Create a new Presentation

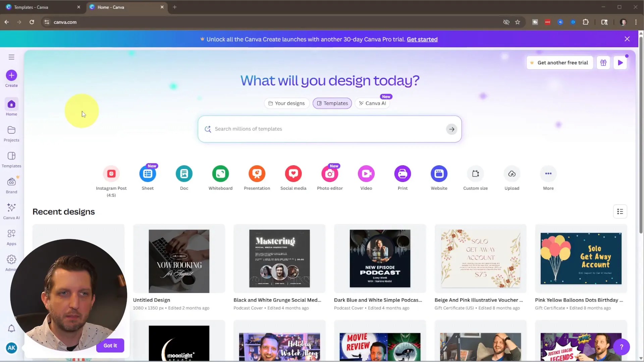257,174
